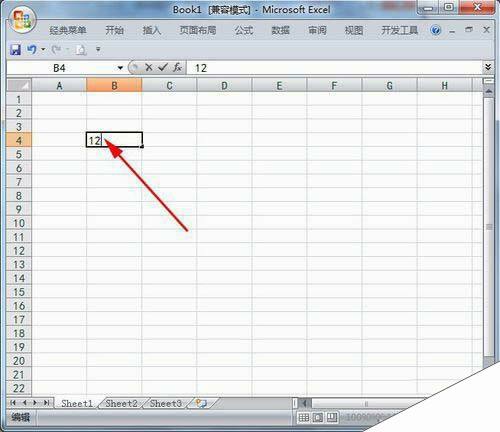Select column E header
500x432 pixels.
[x=279, y=85]
